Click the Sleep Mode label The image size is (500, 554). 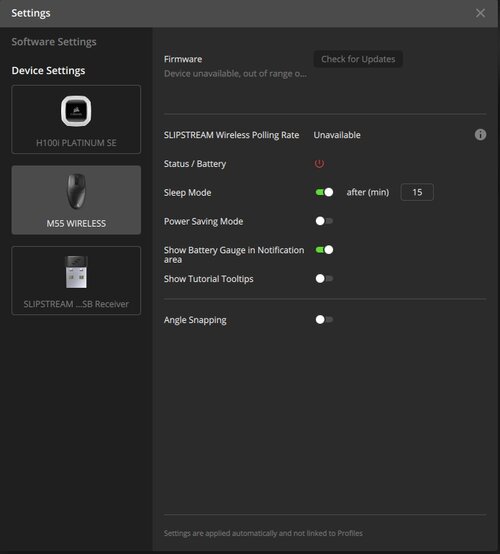(x=188, y=193)
